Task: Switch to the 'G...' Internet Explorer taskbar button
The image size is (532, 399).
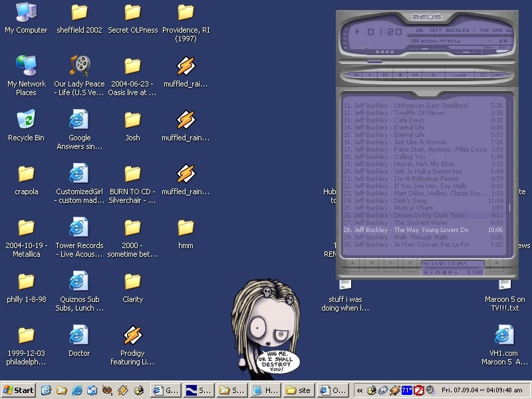Action: (166, 390)
